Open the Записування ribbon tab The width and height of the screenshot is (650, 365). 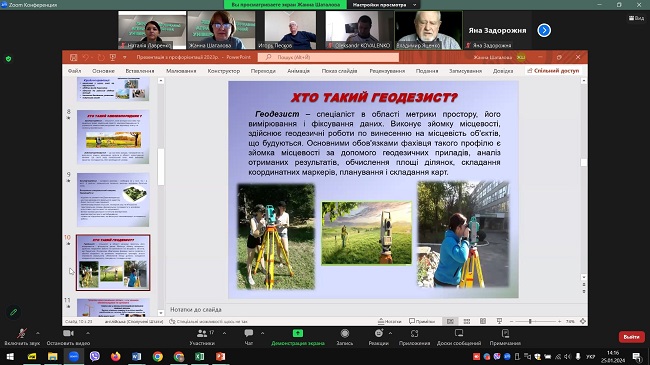point(466,71)
